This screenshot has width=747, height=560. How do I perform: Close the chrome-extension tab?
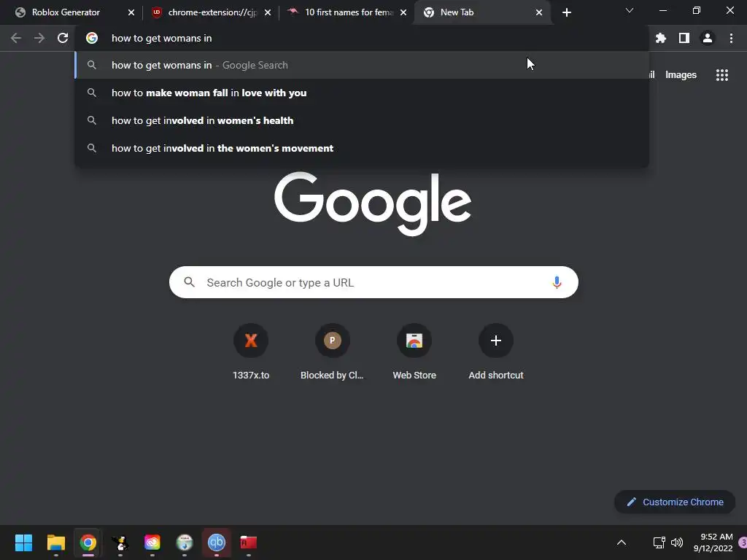click(268, 12)
